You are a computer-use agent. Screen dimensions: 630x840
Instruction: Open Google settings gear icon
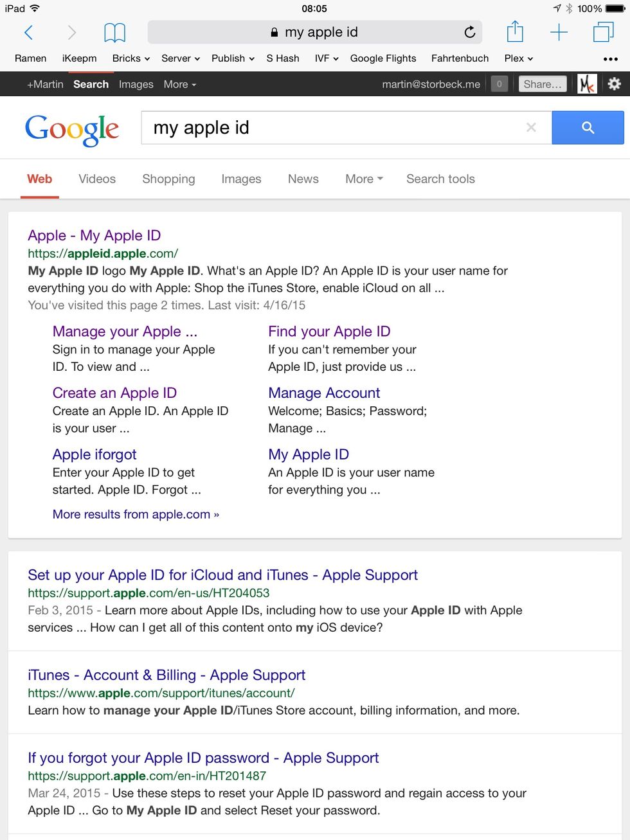615,84
